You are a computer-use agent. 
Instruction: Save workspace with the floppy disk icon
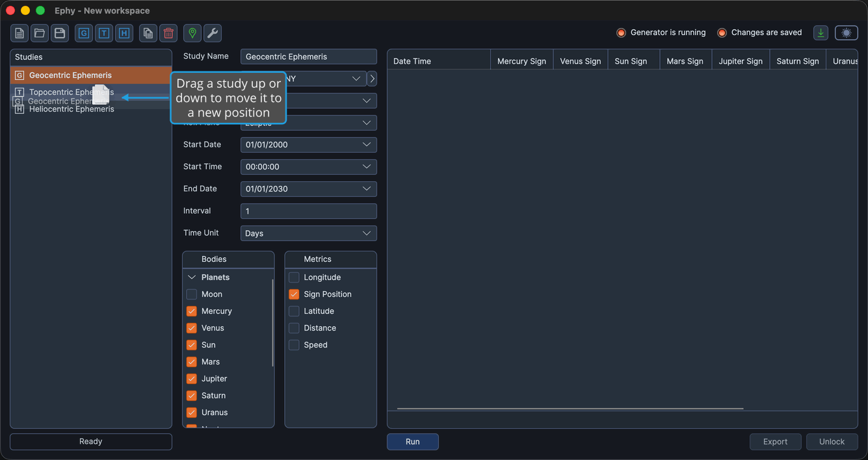[x=60, y=33]
